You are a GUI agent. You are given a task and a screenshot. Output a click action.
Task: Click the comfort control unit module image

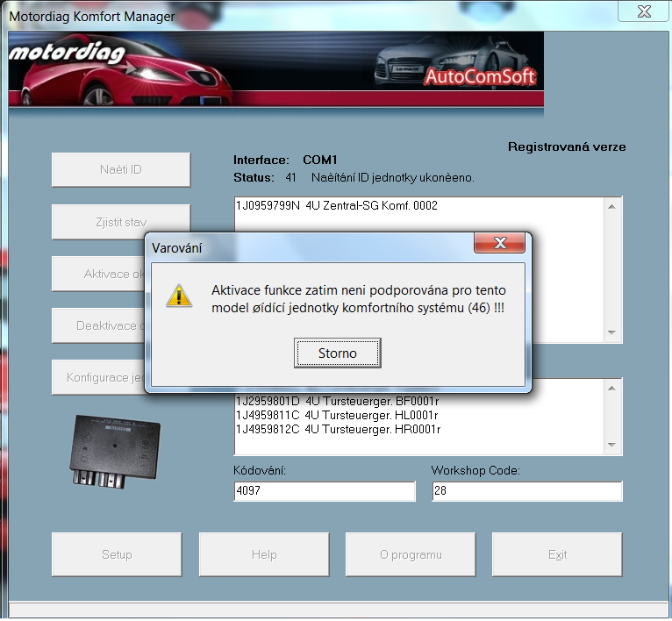tap(116, 451)
